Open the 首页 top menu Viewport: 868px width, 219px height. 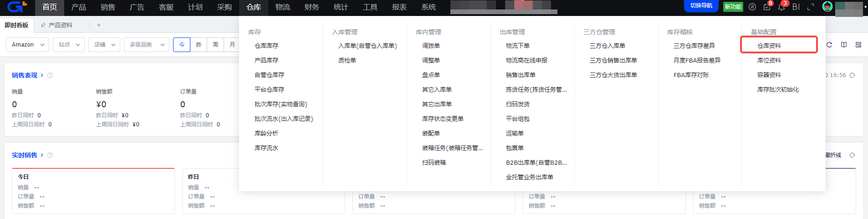click(x=50, y=7)
